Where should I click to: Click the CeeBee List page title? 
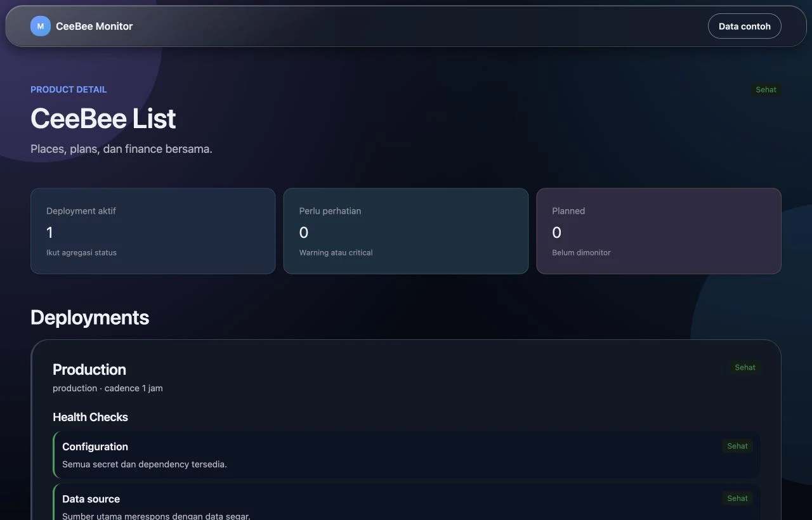(103, 119)
